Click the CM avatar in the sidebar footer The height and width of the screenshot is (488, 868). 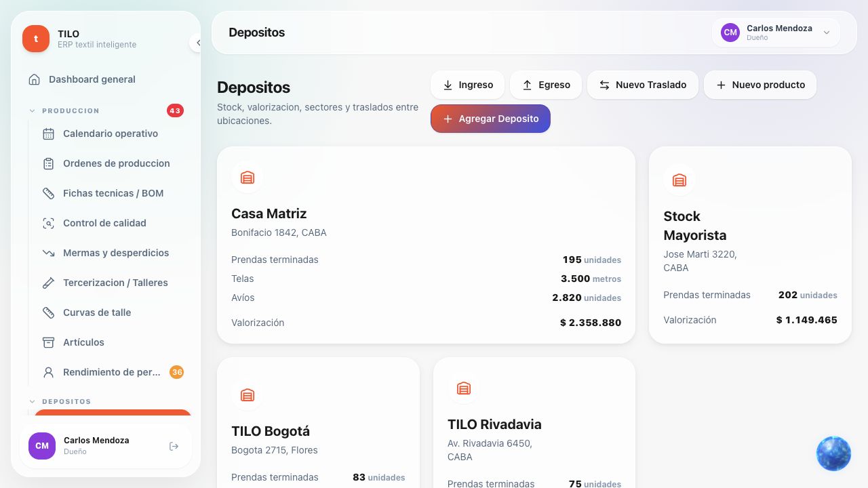tap(42, 446)
